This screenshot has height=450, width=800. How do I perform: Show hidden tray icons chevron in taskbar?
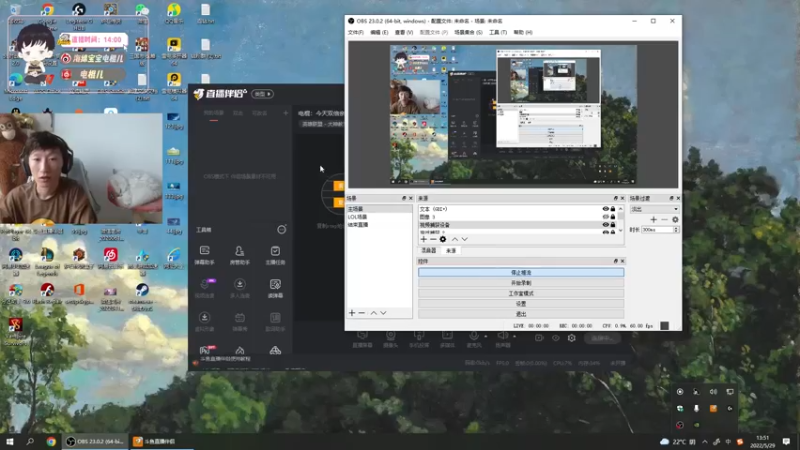pos(705,442)
